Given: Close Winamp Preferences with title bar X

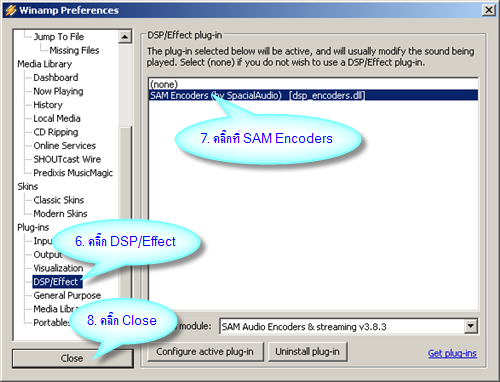Looking at the screenshot, I should [x=489, y=10].
